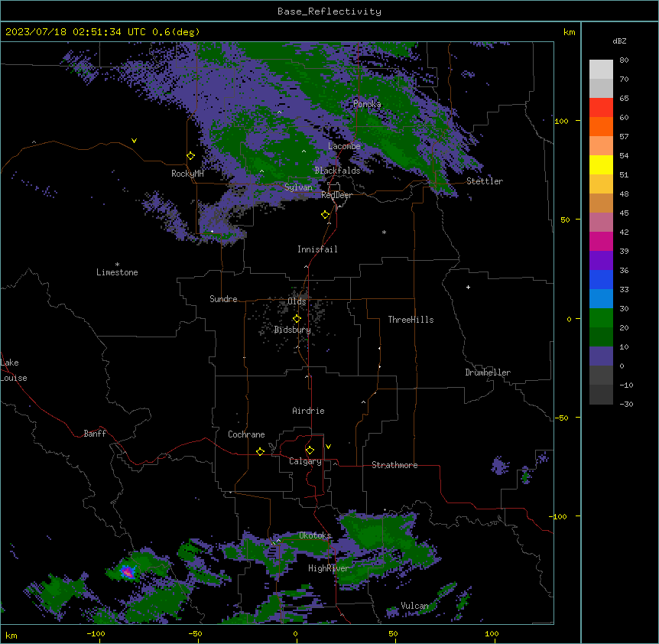The image size is (659, 644).
Task: Click the yellow diamond marker above Calgary
Action: coord(310,450)
